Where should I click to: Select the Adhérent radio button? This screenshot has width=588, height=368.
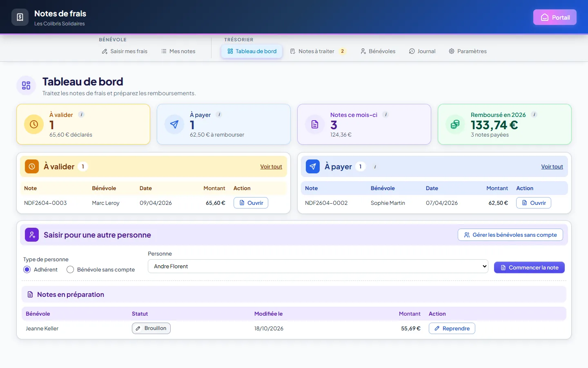point(27,269)
